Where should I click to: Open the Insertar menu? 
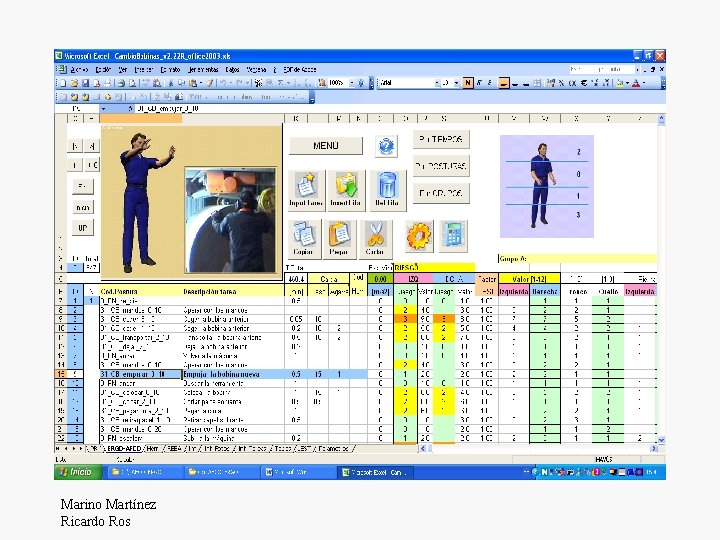(x=143, y=70)
